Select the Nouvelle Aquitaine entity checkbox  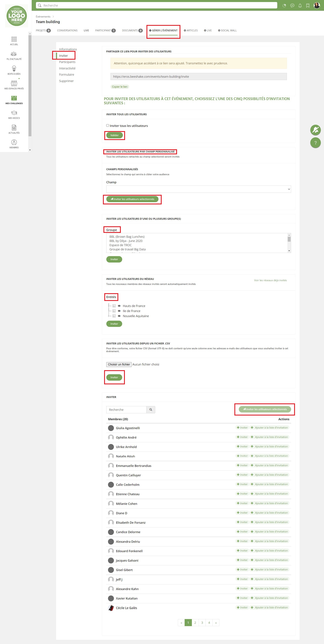(x=114, y=316)
